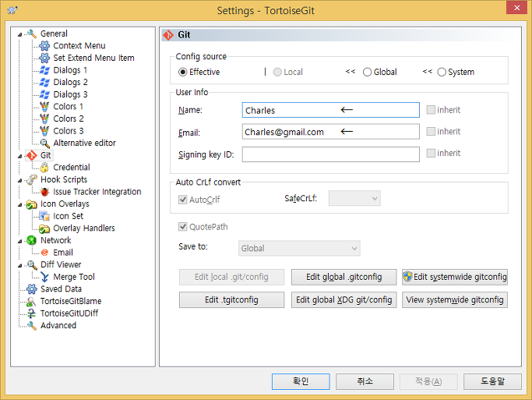Open the SafeCrLf dropdown

tap(354, 198)
